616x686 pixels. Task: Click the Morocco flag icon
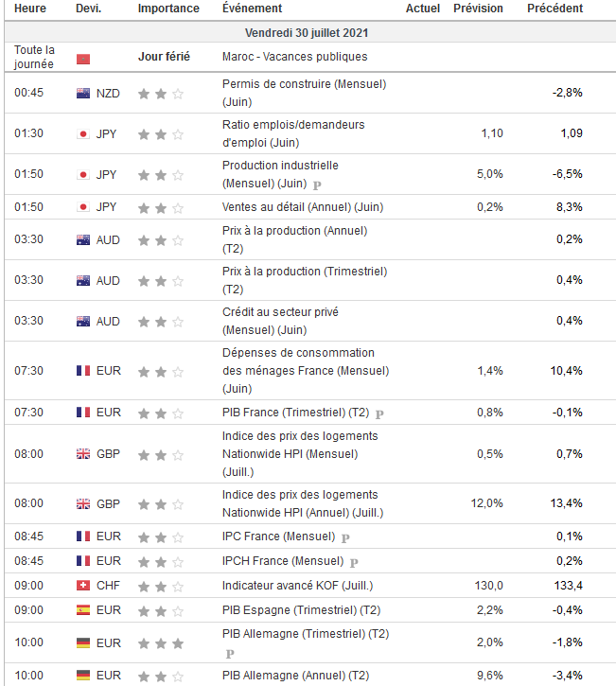(x=83, y=57)
